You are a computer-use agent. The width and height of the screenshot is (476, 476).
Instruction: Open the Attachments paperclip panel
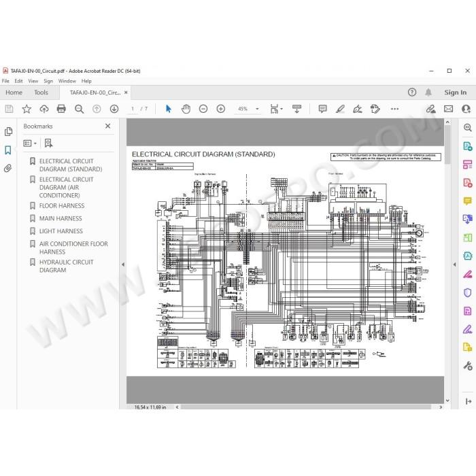[8, 168]
